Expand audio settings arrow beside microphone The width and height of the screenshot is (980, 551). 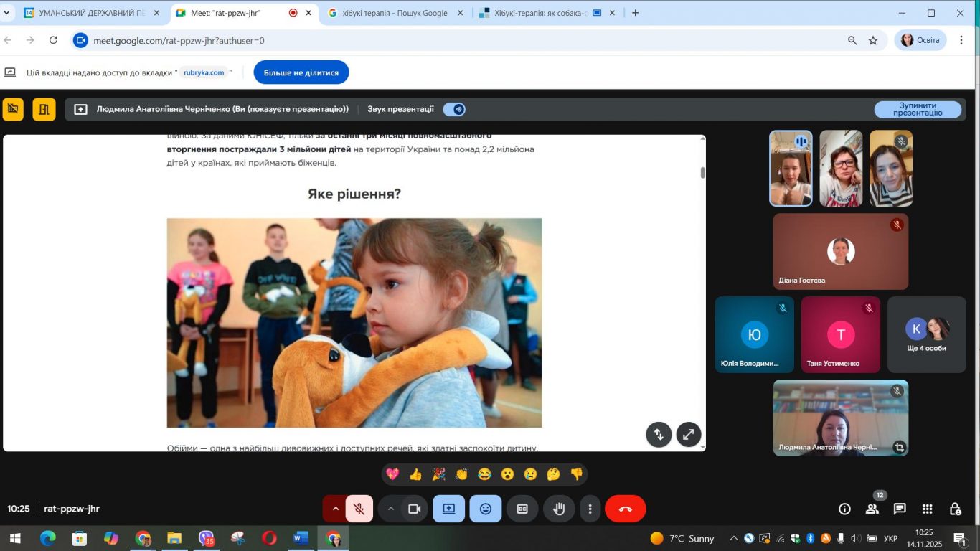point(334,509)
